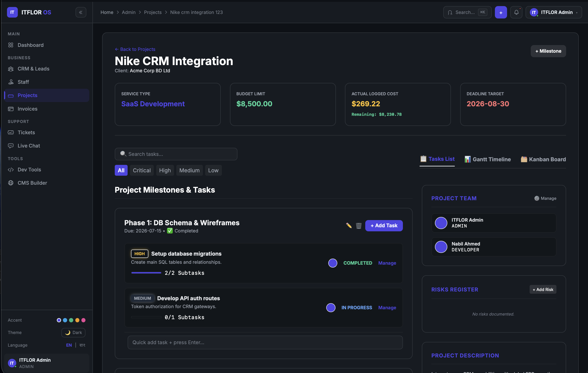
Task: Switch to the Tasks List tab
Action: pyautogui.click(x=437, y=159)
